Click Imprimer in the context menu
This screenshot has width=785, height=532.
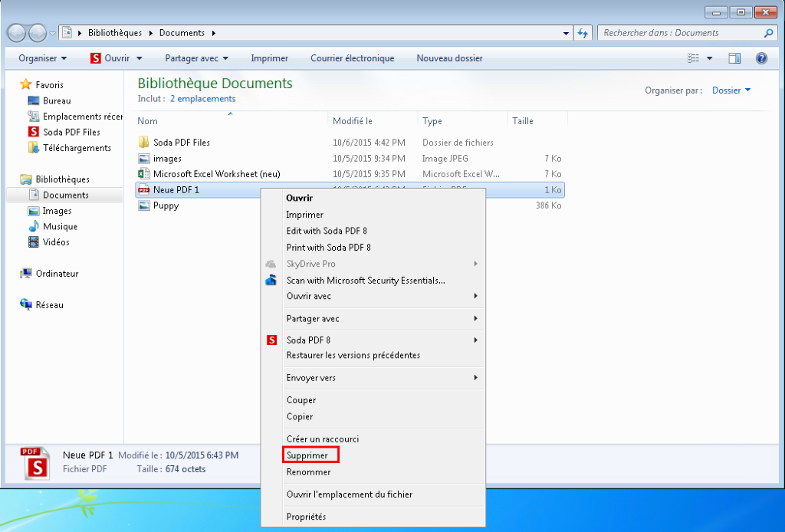[x=304, y=214]
